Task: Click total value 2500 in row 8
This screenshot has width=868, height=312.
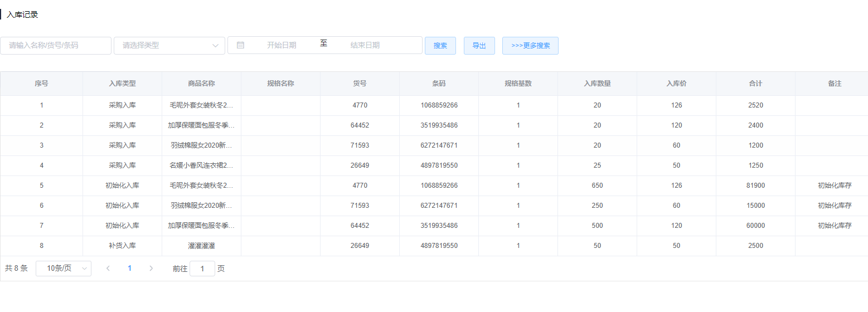Action: click(756, 246)
